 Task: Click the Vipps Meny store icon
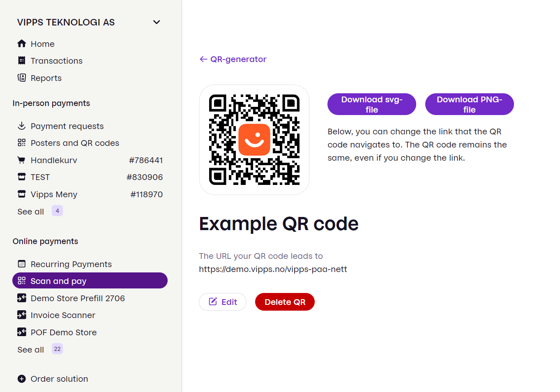[x=22, y=194]
